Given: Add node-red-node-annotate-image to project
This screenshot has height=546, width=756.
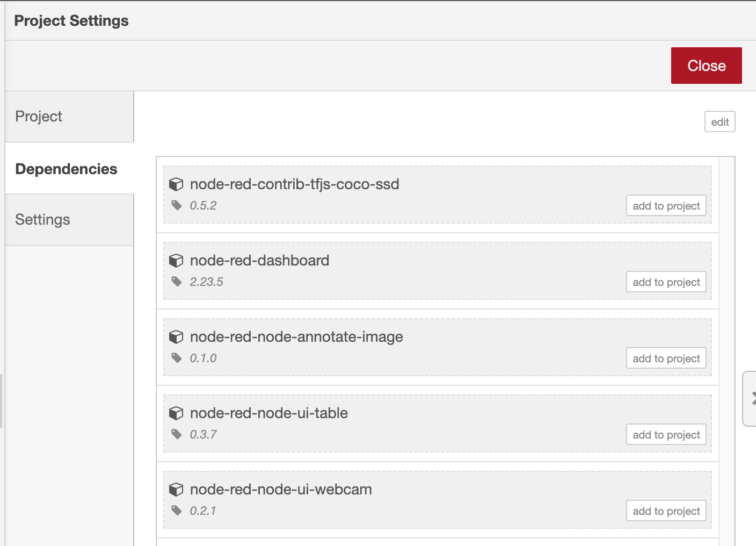Looking at the screenshot, I should [x=666, y=358].
